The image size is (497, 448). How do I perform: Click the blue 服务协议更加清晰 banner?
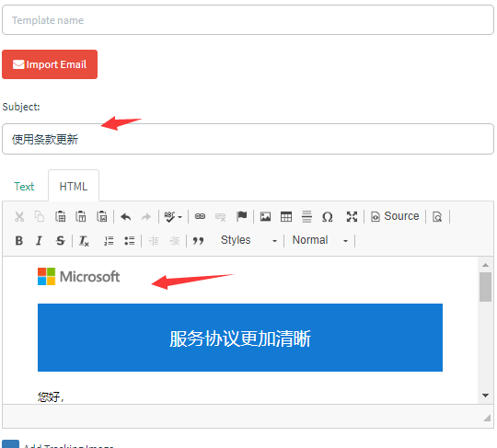(x=240, y=338)
